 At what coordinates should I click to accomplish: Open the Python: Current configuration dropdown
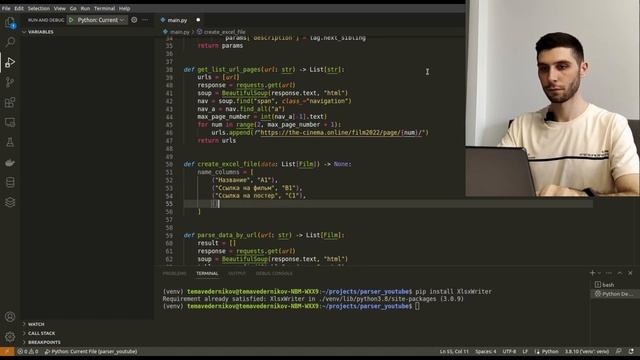[x=100, y=20]
